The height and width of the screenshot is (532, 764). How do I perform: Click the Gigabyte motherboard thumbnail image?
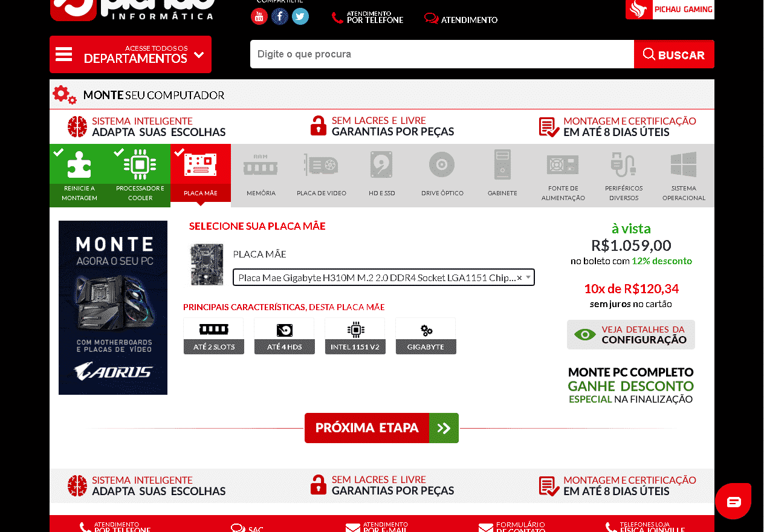(x=207, y=264)
